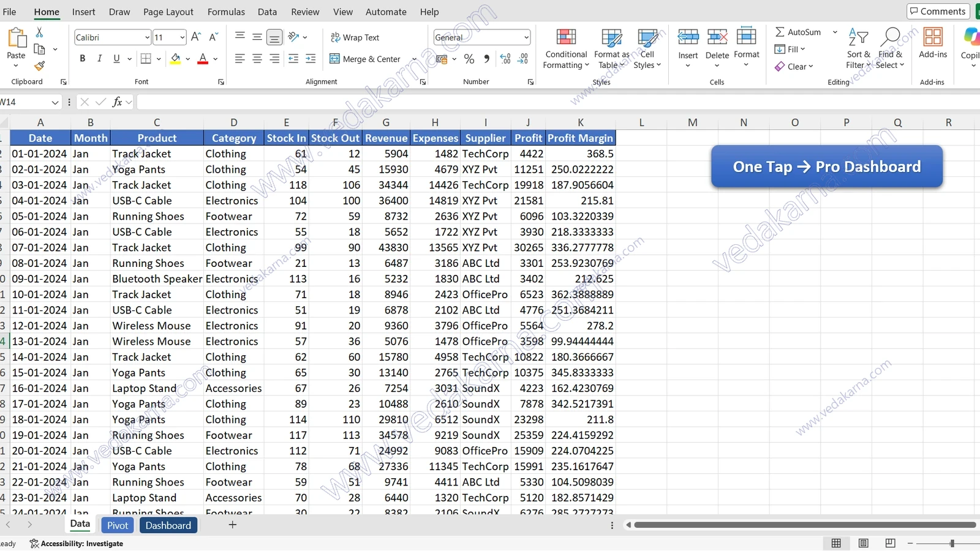
Task: Click the formula bar input field
Action: point(557,102)
